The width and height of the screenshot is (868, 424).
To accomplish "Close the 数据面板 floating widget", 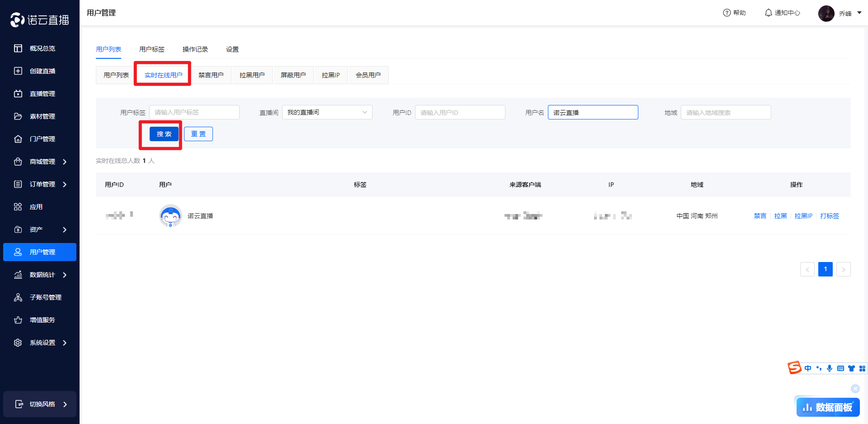I will [x=855, y=389].
